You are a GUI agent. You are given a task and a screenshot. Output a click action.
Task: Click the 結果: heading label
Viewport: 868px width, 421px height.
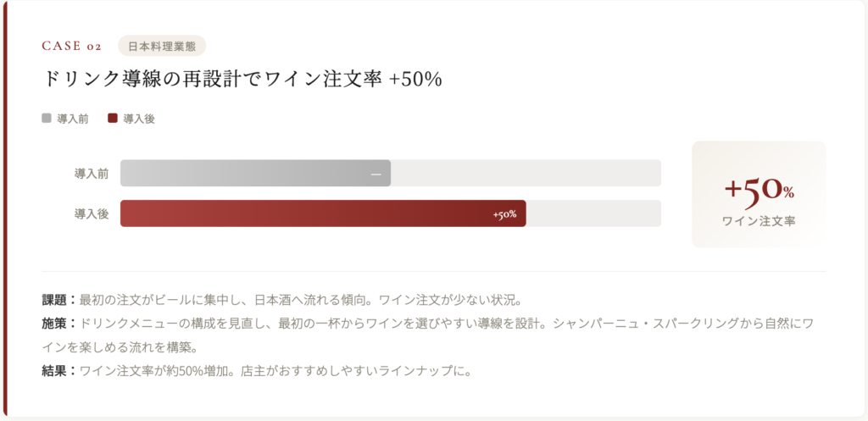tap(58, 370)
